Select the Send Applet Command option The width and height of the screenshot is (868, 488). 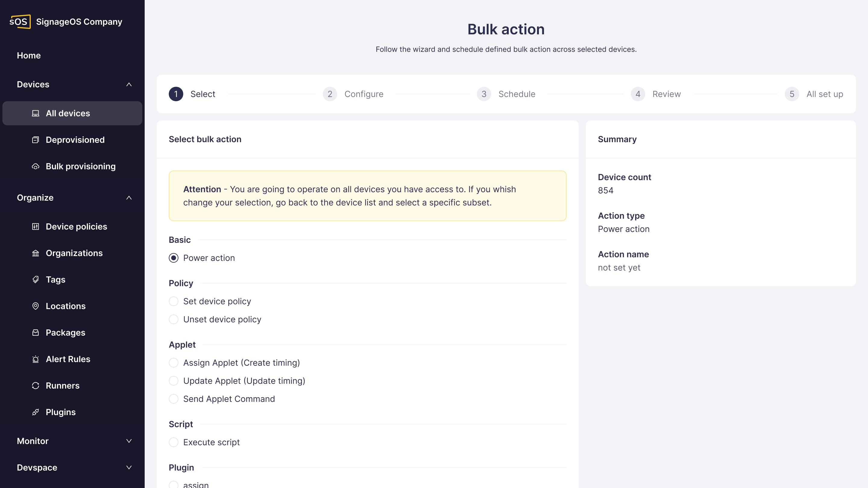174,399
